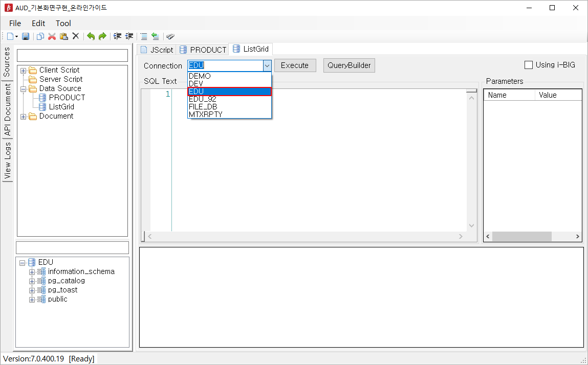Viewport: 588px width, 365px height.
Task: Click the Paste clipboard icon
Action: pos(64,36)
